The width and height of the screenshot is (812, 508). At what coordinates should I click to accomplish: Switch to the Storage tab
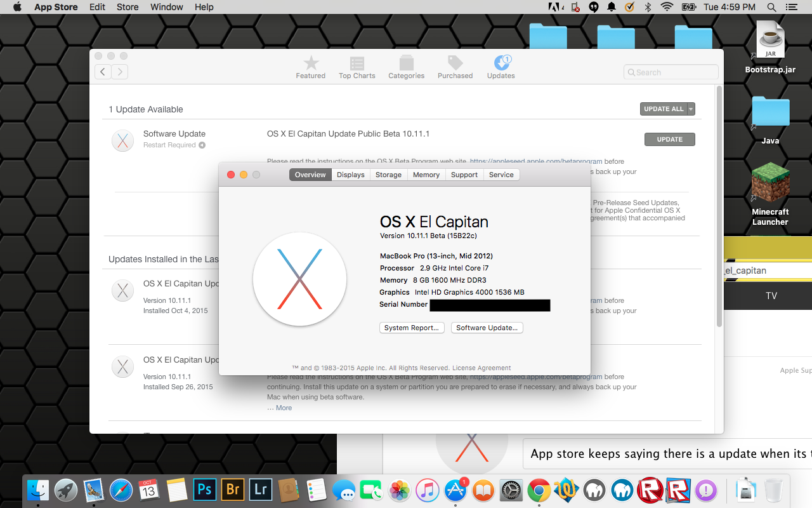coord(388,175)
